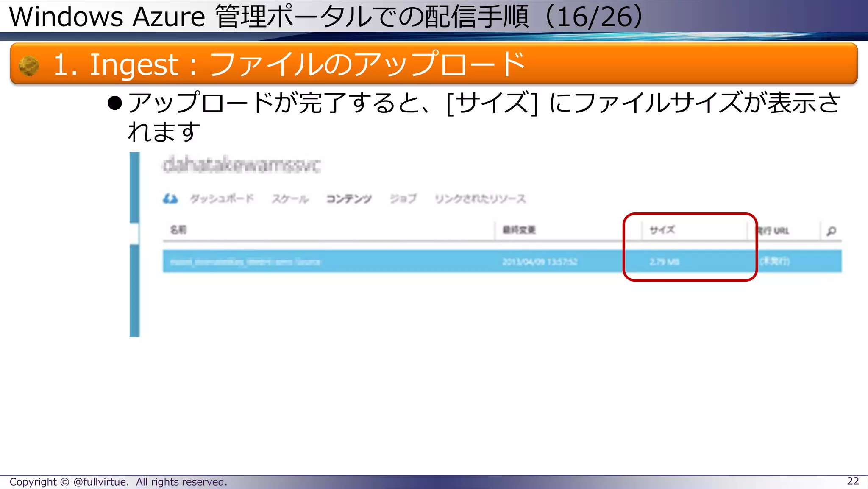Image resolution: width=868 pixels, height=489 pixels.
Task: Select the コンテンツ tab
Action: [x=349, y=198]
